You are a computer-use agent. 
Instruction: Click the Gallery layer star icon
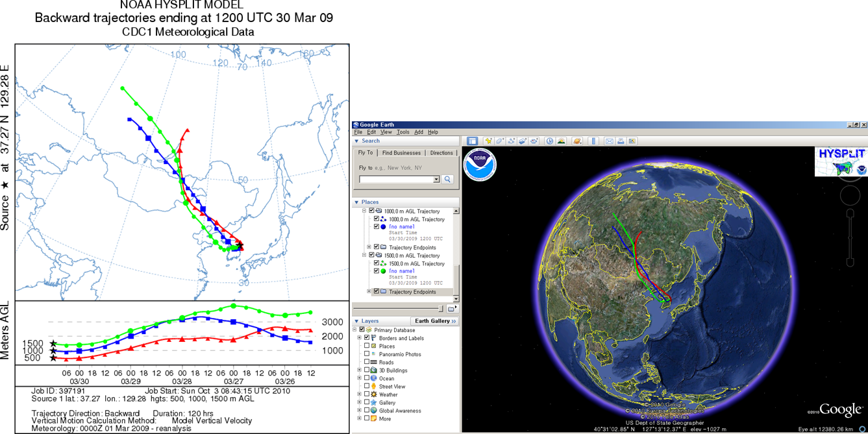click(373, 402)
